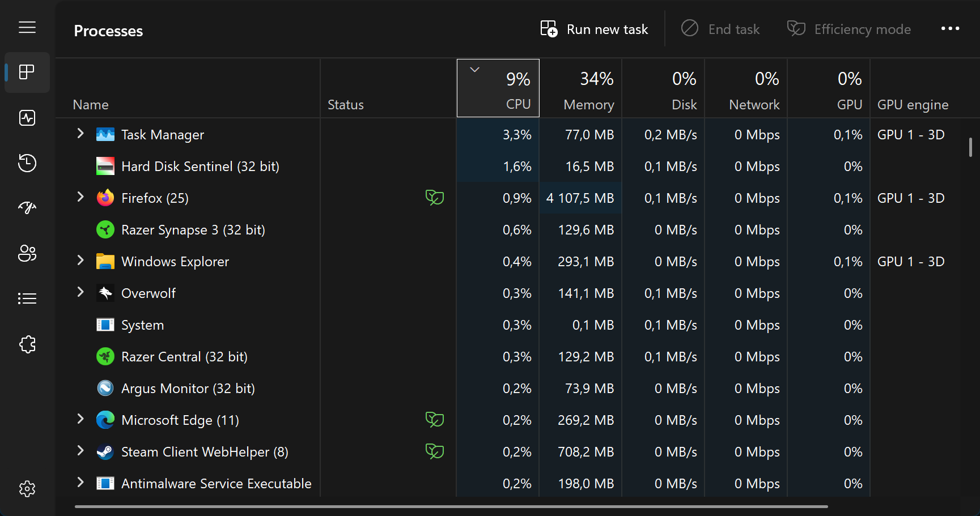Expand the Windows Explorer process group
Image resolution: width=980 pixels, height=516 pixels.
coord(80,261)
